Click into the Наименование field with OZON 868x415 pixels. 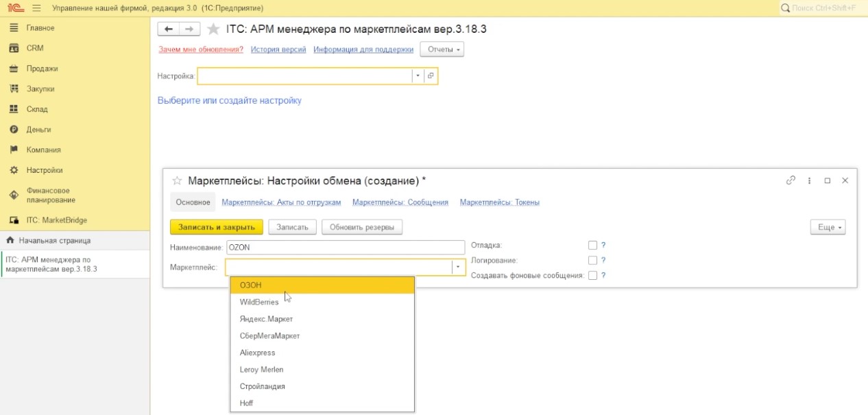(345, 248)
